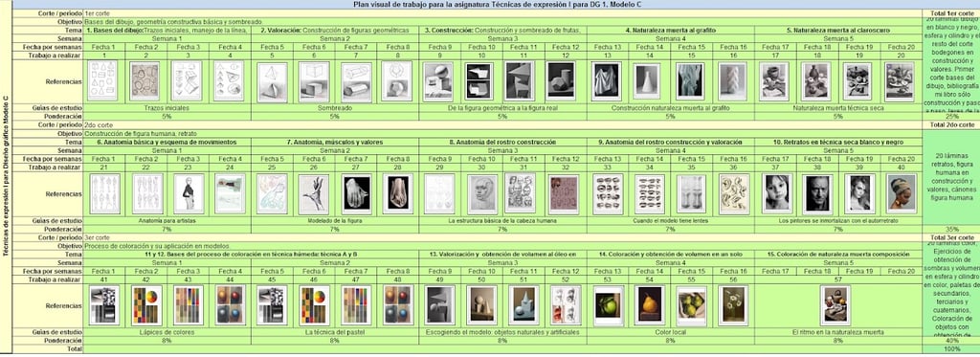980x357 pixels.
Task: Select reference thumbnail for work number 28
Action: [x=397, y=193]
